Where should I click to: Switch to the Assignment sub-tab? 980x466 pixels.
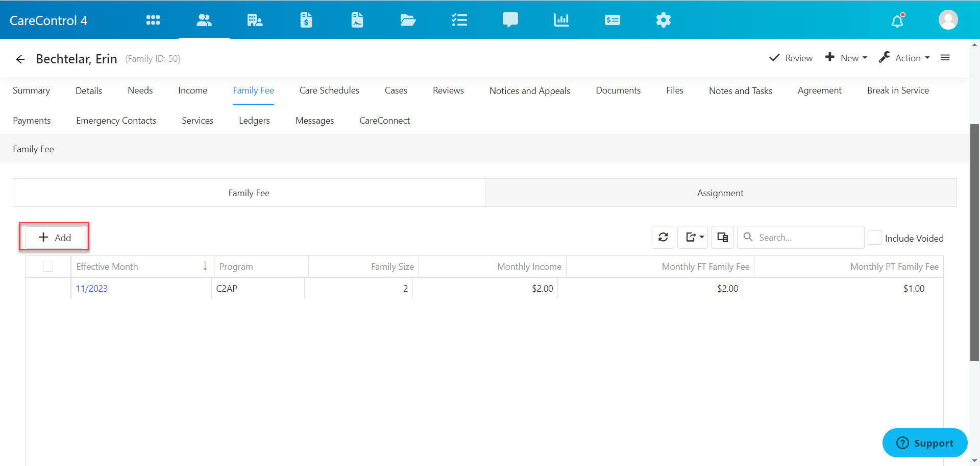(x=720, y=193)
